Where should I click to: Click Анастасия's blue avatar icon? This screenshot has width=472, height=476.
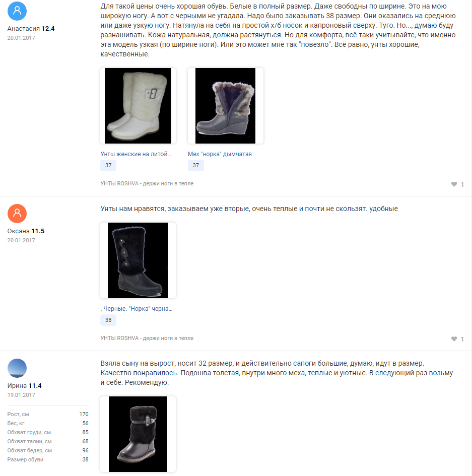pyautogui.click(x=17, y=11)
